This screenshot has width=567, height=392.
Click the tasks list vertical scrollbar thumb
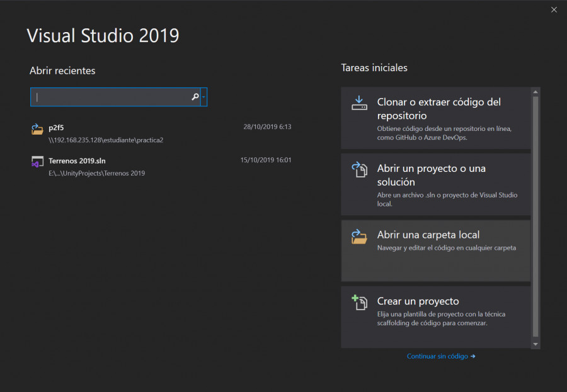(535, 217)
